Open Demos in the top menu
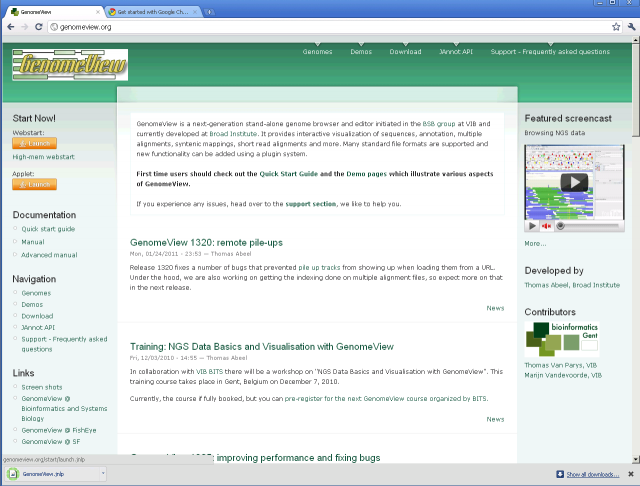The width and height of the screenshot is (640, 486). click(361, 52)
